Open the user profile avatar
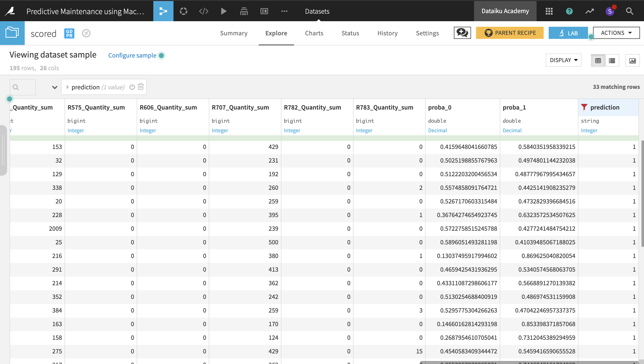The image size is (644, 364). [x=610, y=11]
